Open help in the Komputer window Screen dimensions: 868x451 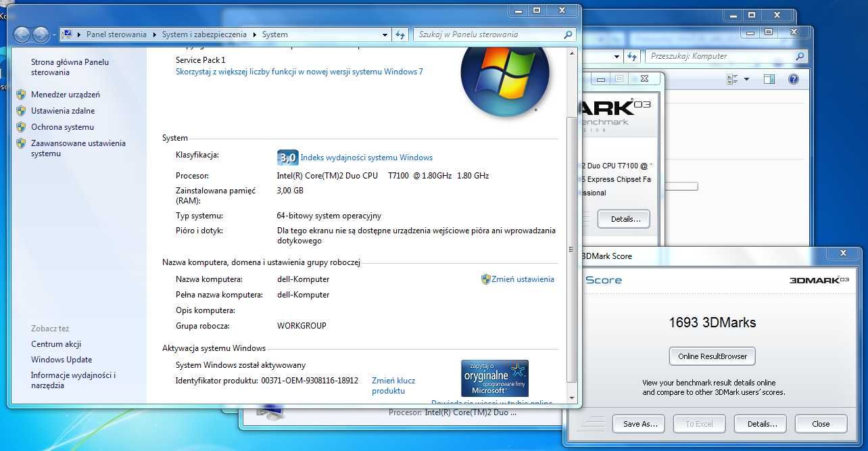pyautogui.click(x=794, y=79)
